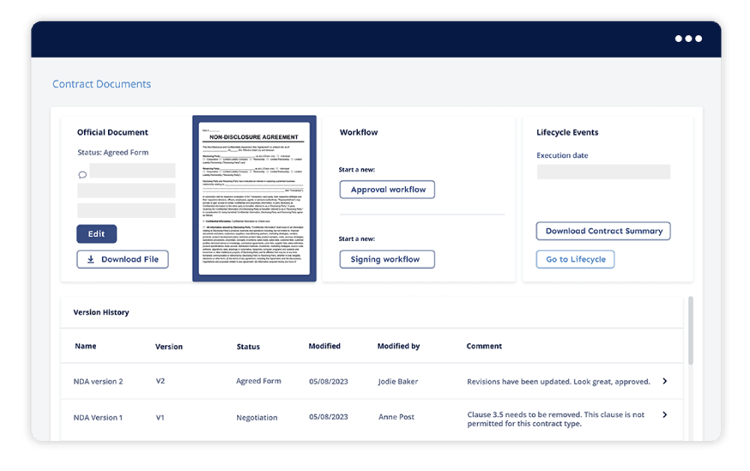
Task: Click the comment speech bubble icon
Action: [82, 174]
